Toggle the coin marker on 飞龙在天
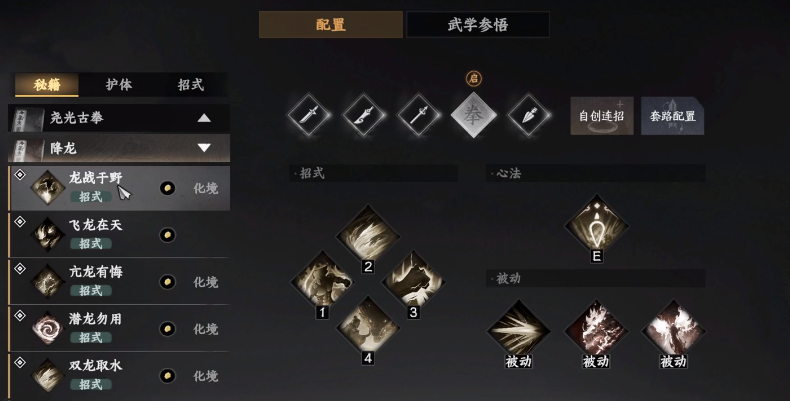 167,235
